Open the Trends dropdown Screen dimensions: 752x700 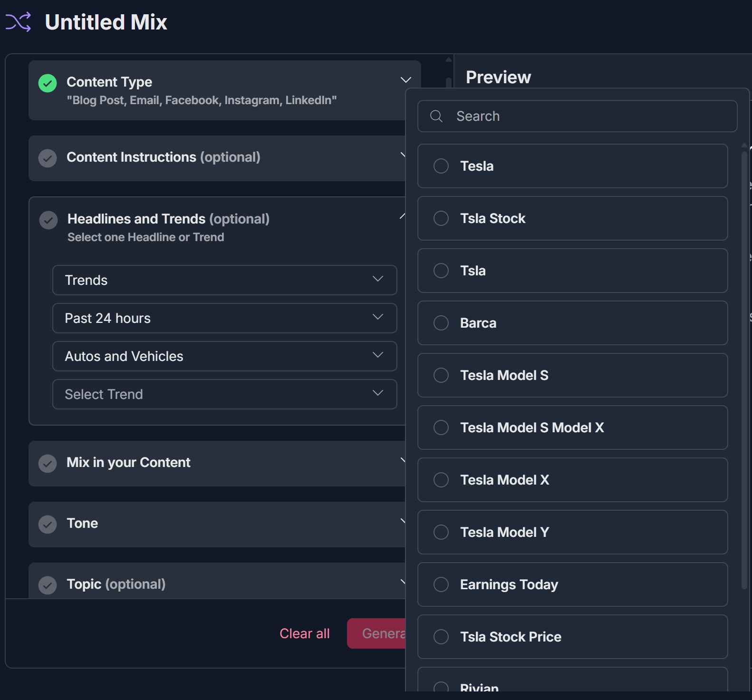[x=225, y=280]
